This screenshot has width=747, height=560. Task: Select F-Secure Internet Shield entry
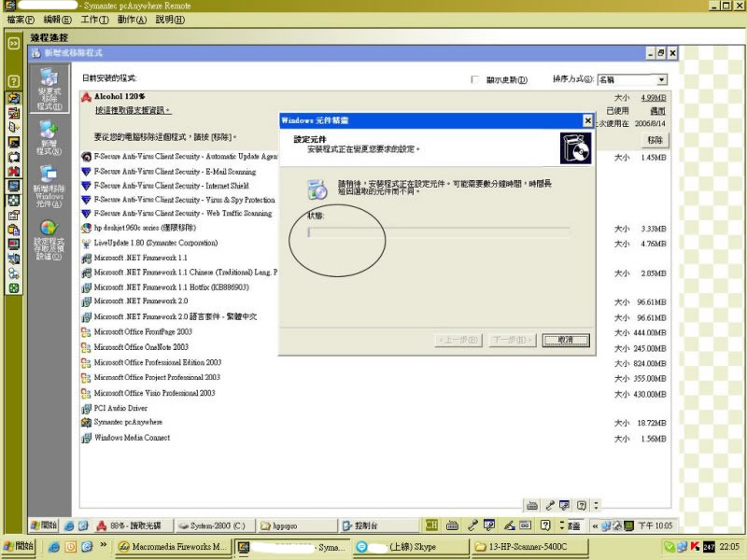point(165,186)
